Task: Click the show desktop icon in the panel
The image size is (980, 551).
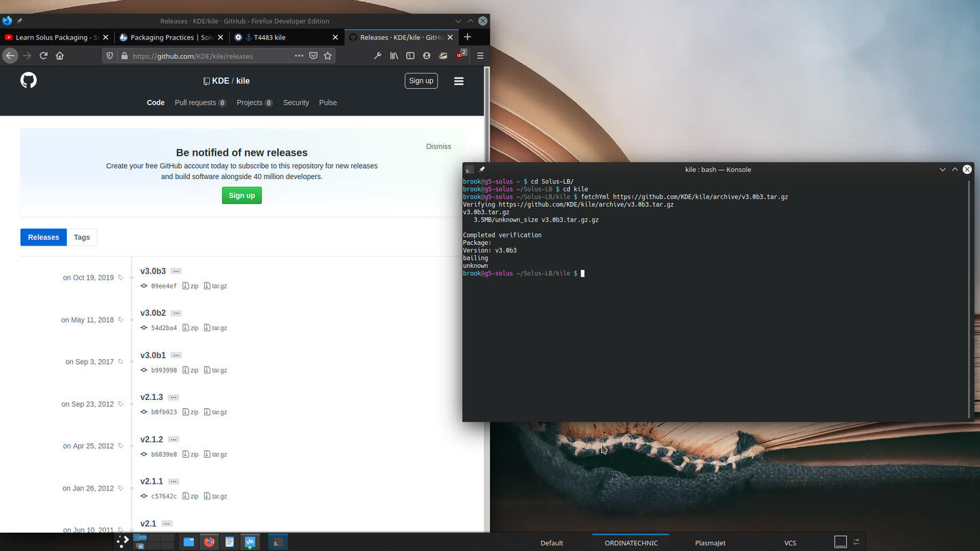Action: (x=840, y=542)
